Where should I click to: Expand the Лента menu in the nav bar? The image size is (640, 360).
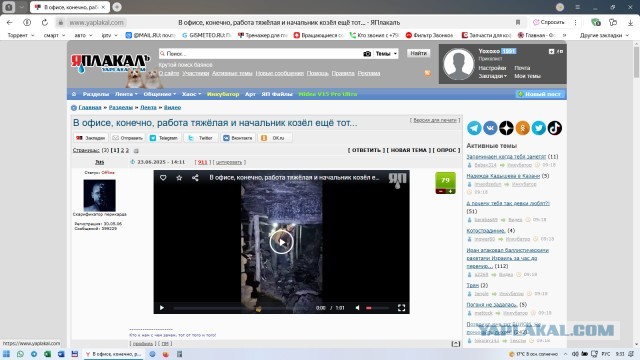click(x=126, y=94)
